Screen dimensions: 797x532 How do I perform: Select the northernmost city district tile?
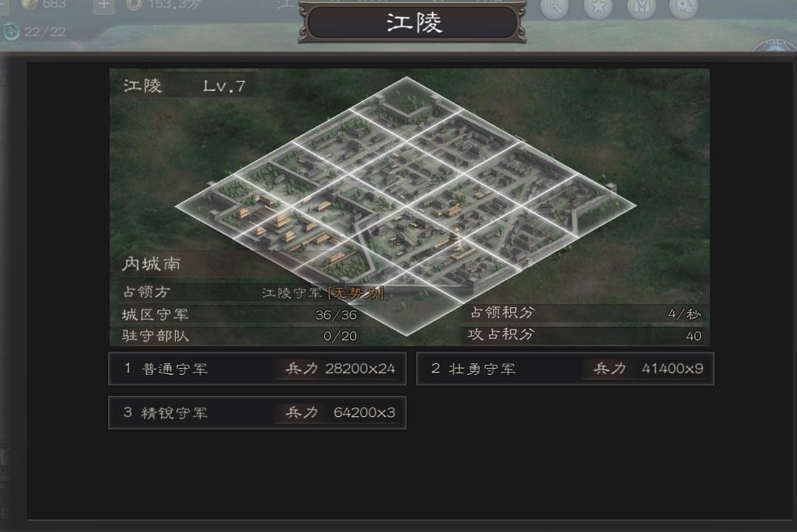(406, 108)
